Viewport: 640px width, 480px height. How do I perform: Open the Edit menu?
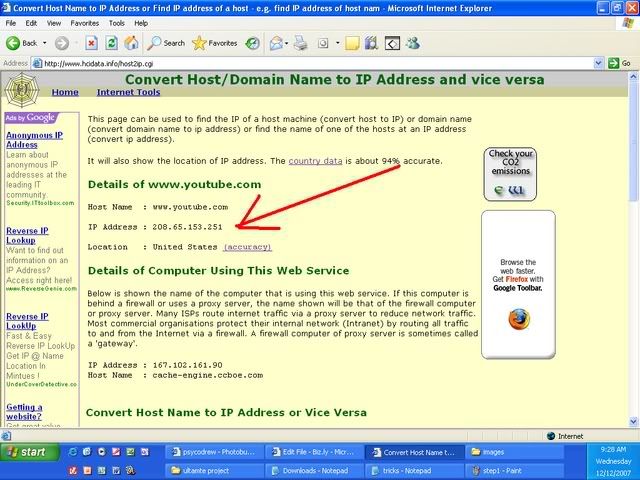coord(31,23)
